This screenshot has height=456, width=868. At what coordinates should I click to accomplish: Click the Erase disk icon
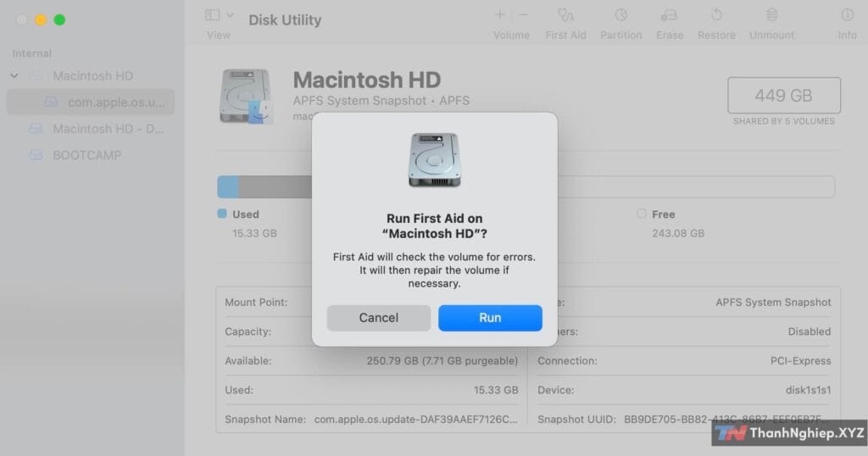670,15
